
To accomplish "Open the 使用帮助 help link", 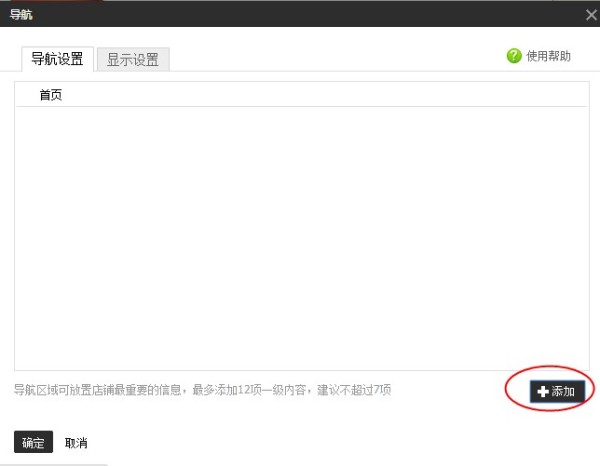I will tap(548, 56).
